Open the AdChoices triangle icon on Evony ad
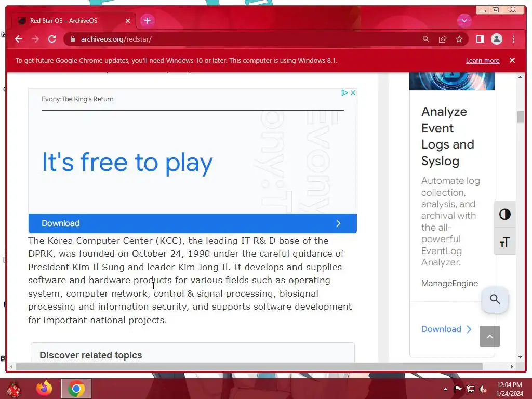This screenshot has height=399, width=532. coord(344,92)
